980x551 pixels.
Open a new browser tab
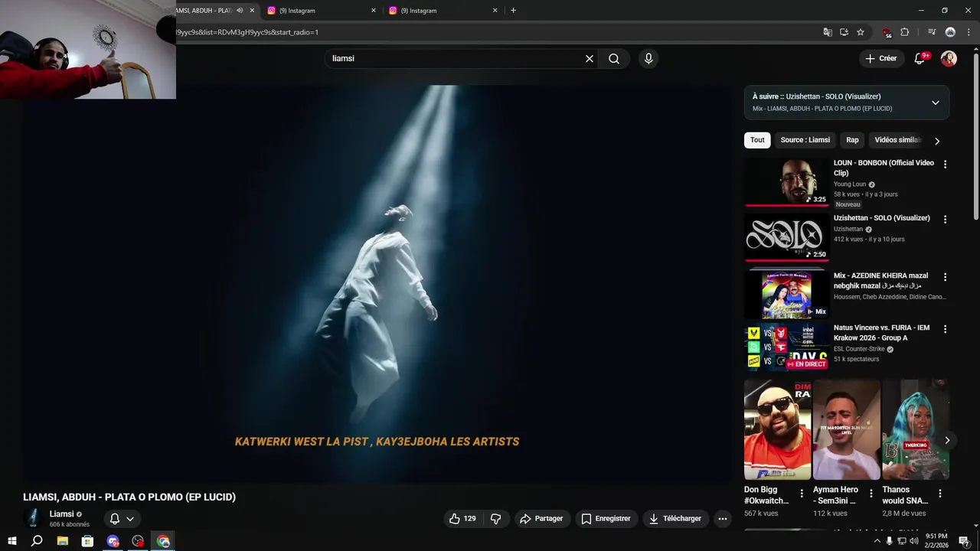click(513, 11)
